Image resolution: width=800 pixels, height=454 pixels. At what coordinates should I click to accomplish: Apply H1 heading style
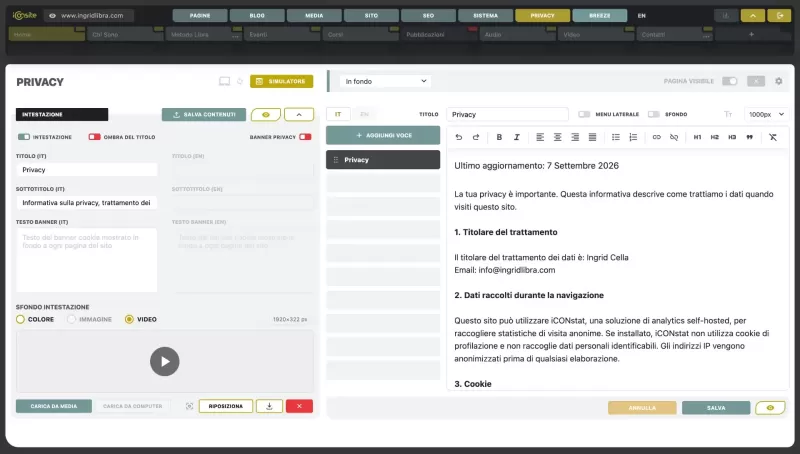pyautogui.click(x=697, y=137)
